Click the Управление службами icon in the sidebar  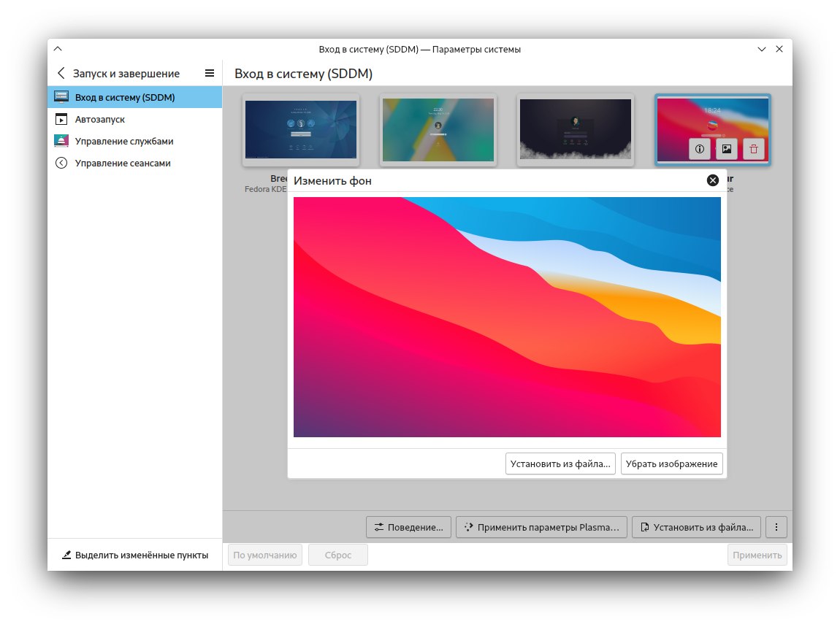[x=61, y=142]
